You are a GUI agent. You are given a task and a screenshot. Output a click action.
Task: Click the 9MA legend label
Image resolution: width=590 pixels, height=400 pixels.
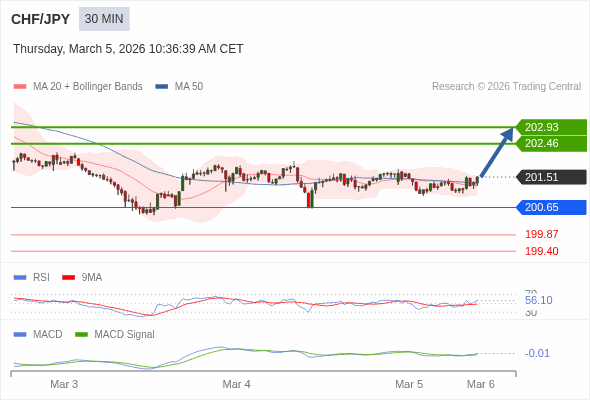click(92, 278)
